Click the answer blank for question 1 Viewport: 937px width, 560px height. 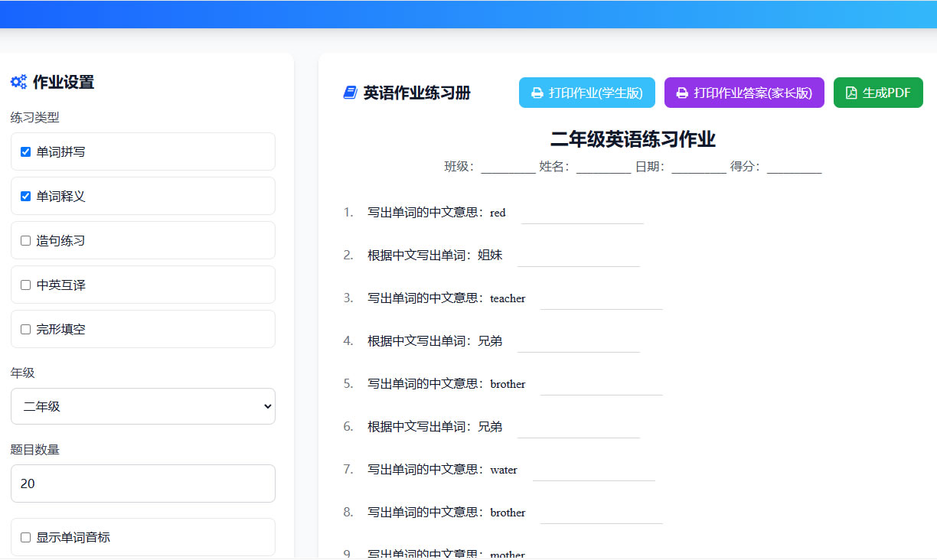[x=582, y=218]
